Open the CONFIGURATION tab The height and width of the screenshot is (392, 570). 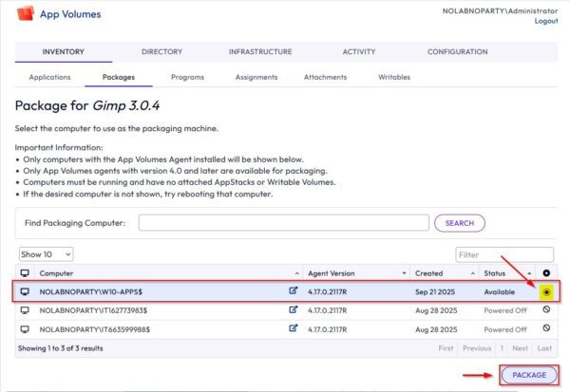(x=457, y=51)
